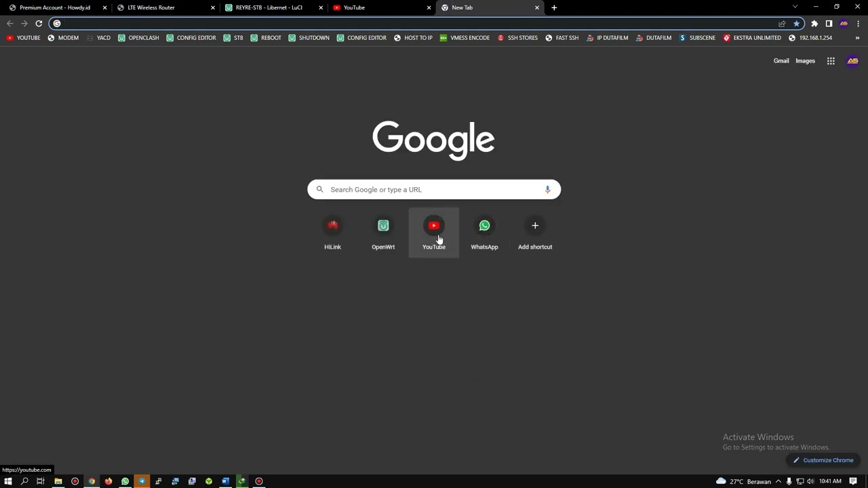The width and height of the screenshot is (868, 488).
Task: Open File Explorer from taskbar
Action: pyautogui.click(x=58, y=481)
